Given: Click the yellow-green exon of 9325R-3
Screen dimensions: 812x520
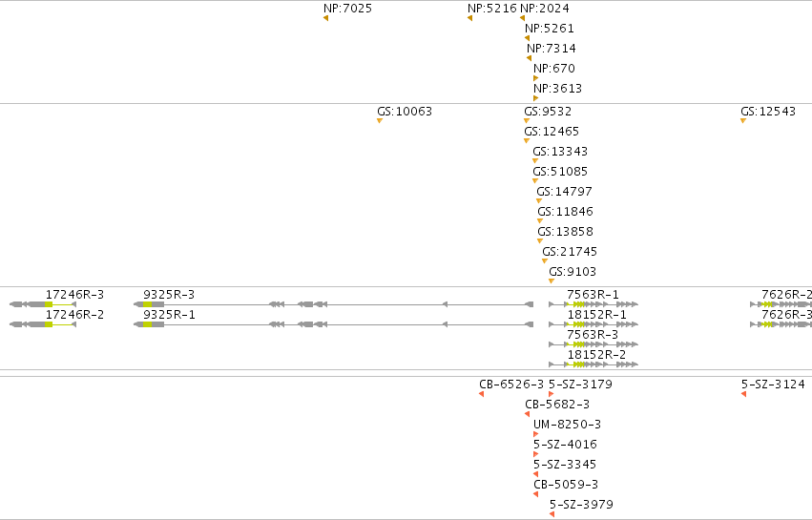Looking at the screenshot, I should pyautogui.click(x=148, y=304).
